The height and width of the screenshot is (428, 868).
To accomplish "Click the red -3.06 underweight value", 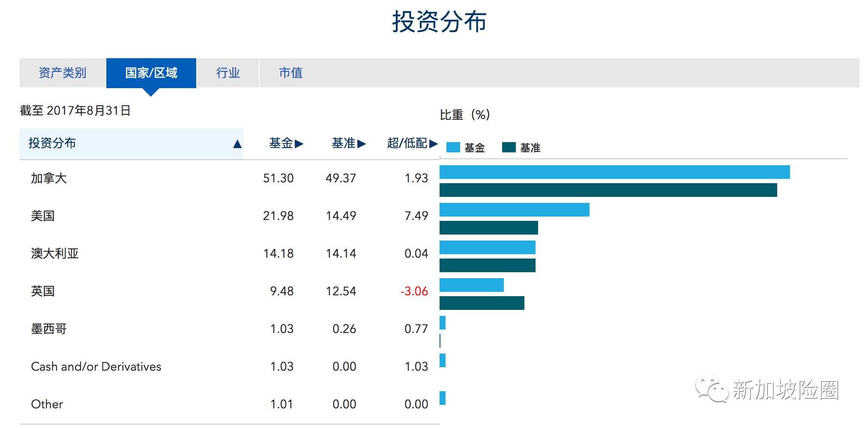I will (414, 291).
